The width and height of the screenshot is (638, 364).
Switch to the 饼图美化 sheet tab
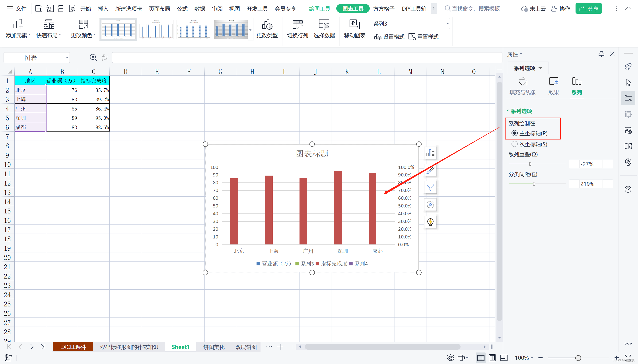214,347
